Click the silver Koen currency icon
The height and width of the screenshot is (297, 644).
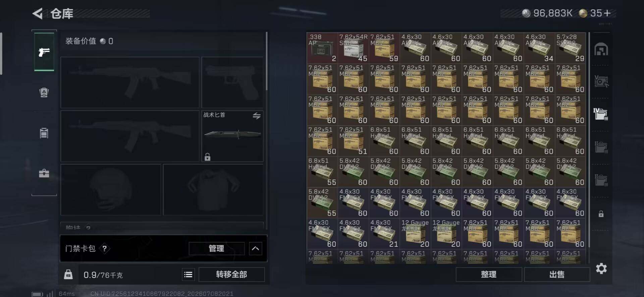coord(526,13)
